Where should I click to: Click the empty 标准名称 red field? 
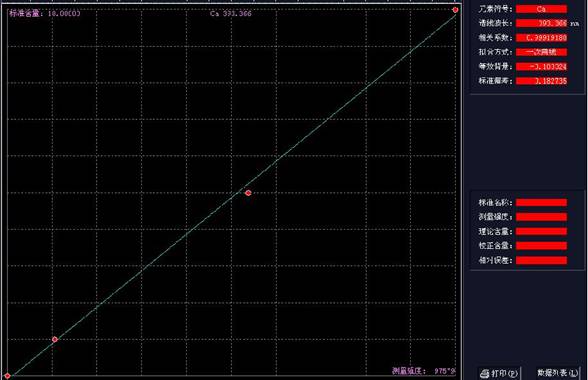point(541,203)
